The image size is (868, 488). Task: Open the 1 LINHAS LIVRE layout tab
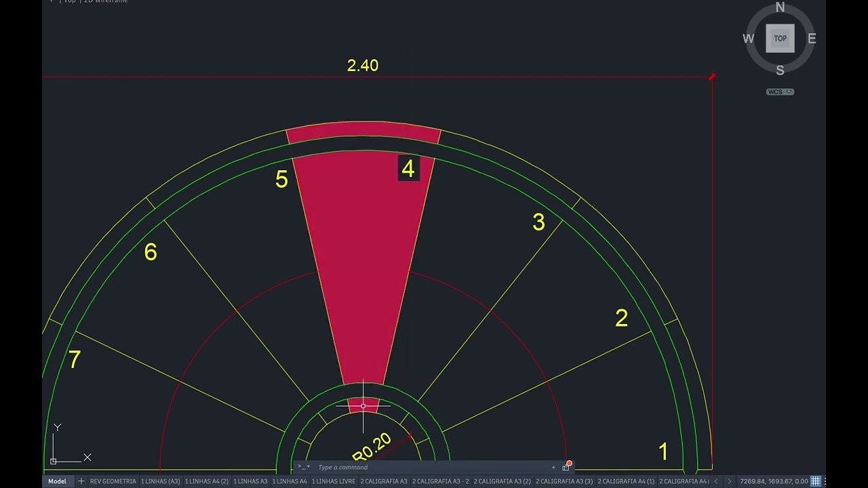334,481
